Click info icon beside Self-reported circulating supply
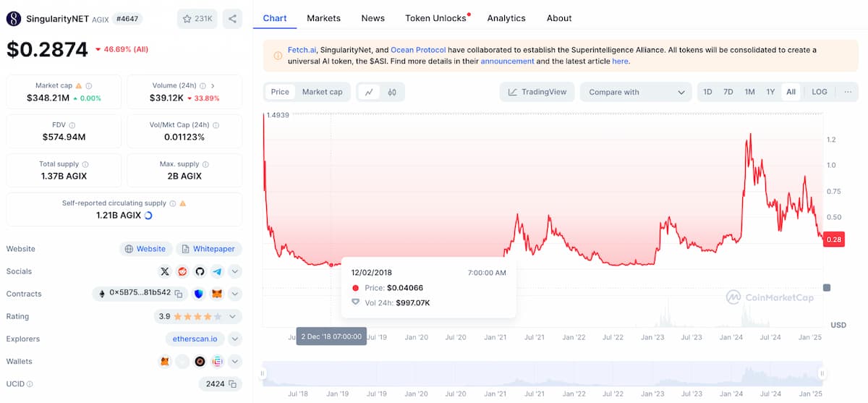 [172, 203]
